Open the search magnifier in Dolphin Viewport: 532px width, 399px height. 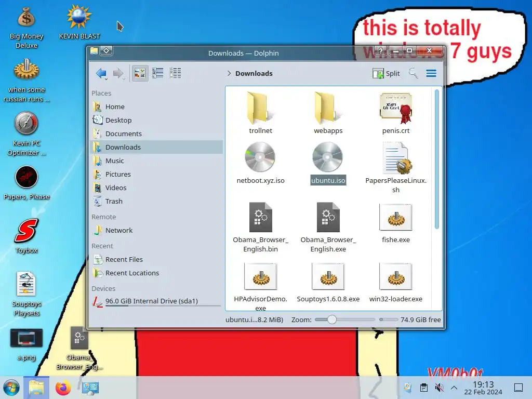coord(413,73)
